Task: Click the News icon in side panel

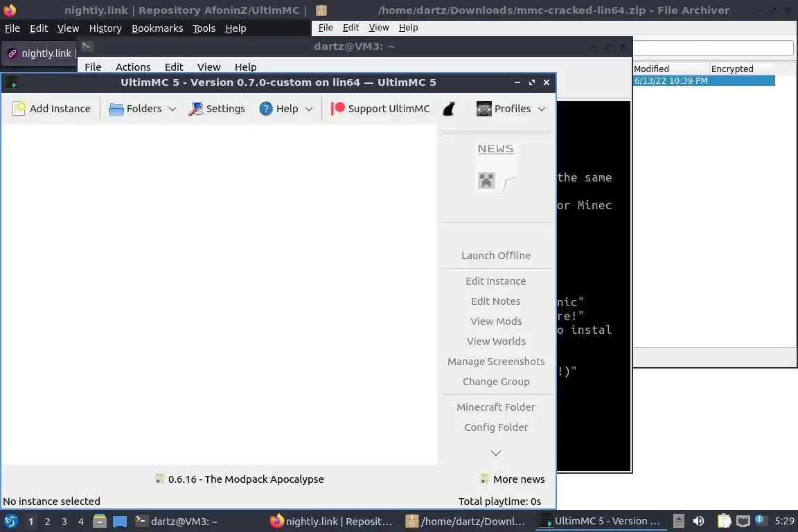Action: (496, 167)
